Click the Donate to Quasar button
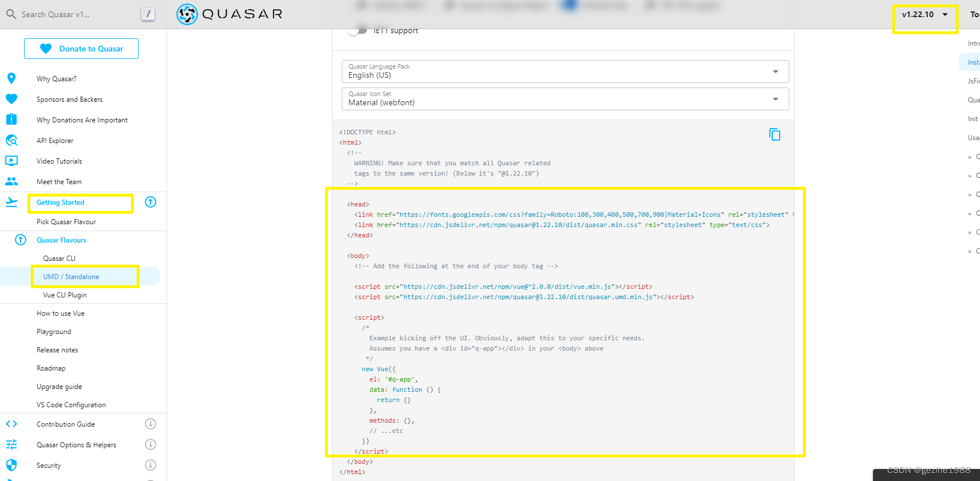The width and height of the screenshot is (980, 481). tap(81, 49)
